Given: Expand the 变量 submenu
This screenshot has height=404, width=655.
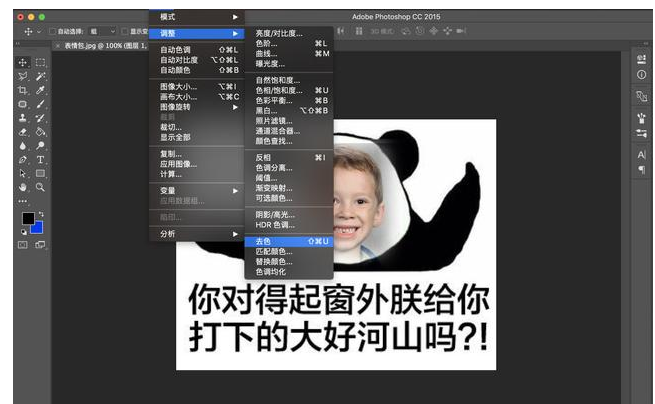Looking at the screenshot, I should 196,191.
